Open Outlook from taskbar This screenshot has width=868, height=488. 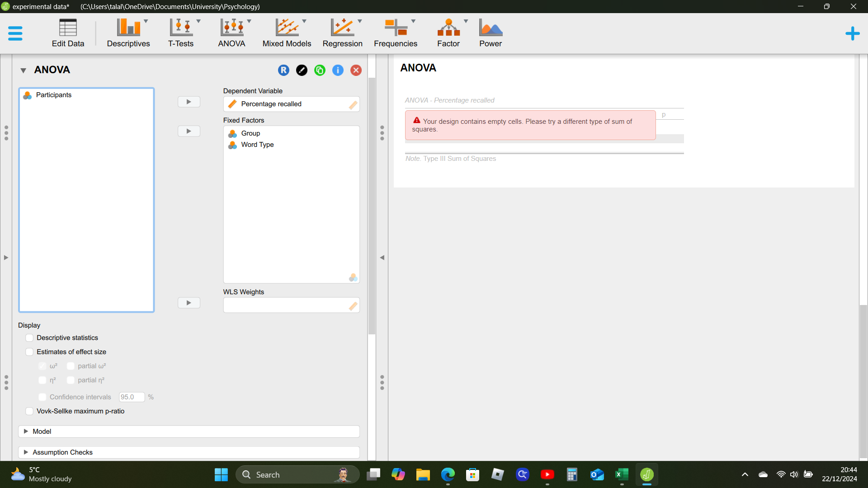coord(597,474)
